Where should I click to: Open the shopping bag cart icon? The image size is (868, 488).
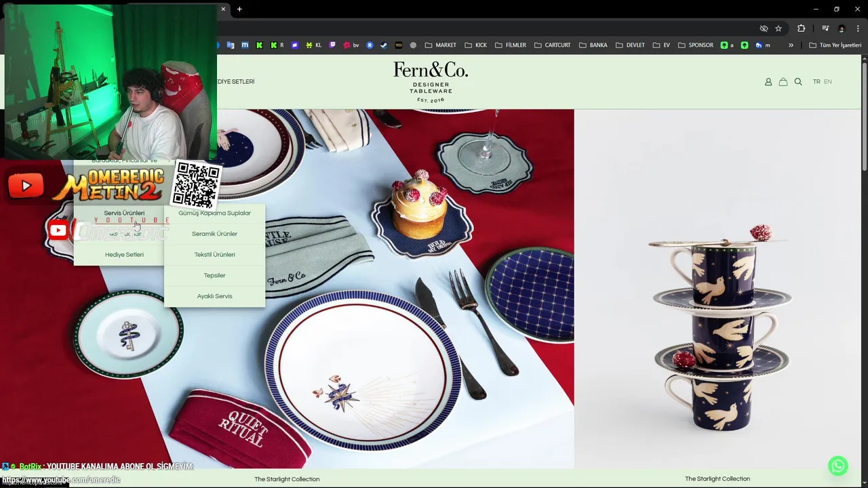click(x=783, y=82)
